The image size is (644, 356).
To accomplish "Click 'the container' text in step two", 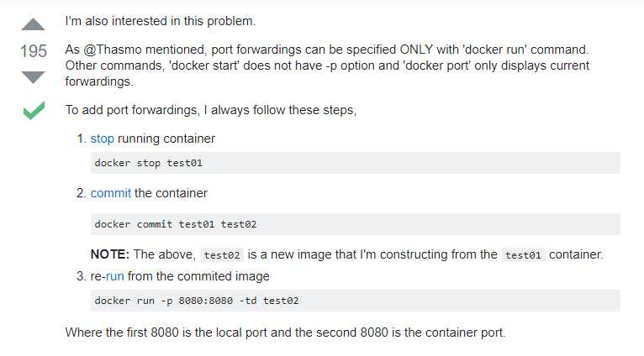I will coord(171,193).
